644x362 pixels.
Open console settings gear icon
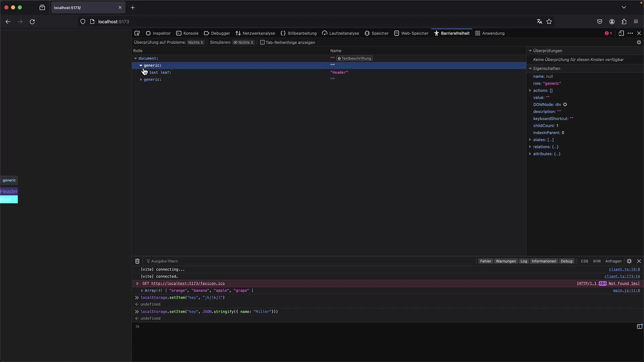[629, 261]
